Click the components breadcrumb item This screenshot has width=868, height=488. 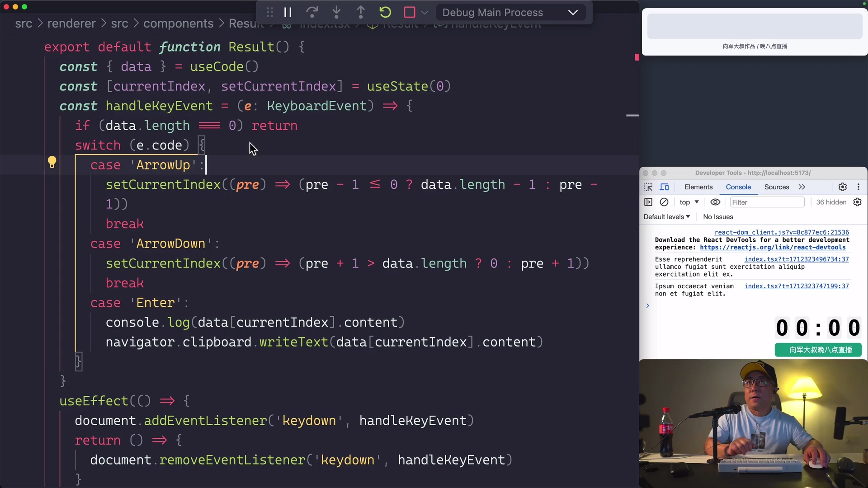(x=178, y=23)
